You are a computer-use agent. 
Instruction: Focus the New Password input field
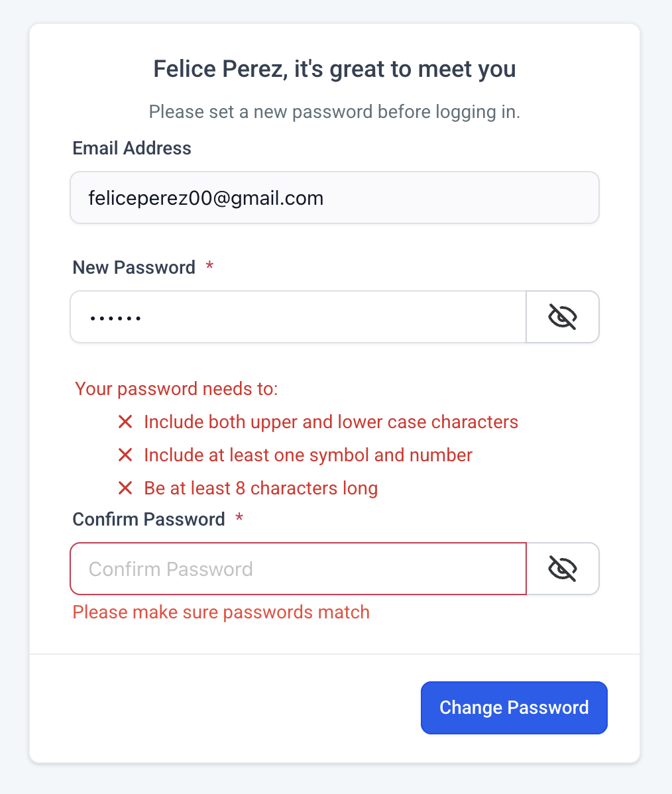click(298, 317)
